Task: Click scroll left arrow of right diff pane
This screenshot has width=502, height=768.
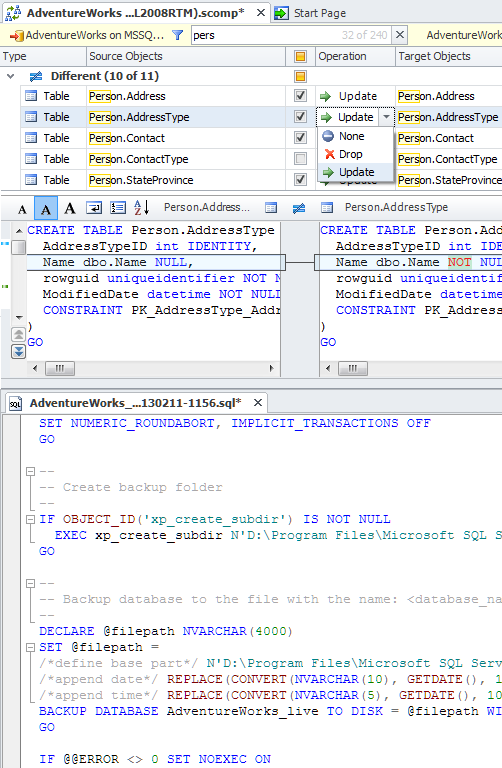Action: pyautogui.click(x=328, y=368)
